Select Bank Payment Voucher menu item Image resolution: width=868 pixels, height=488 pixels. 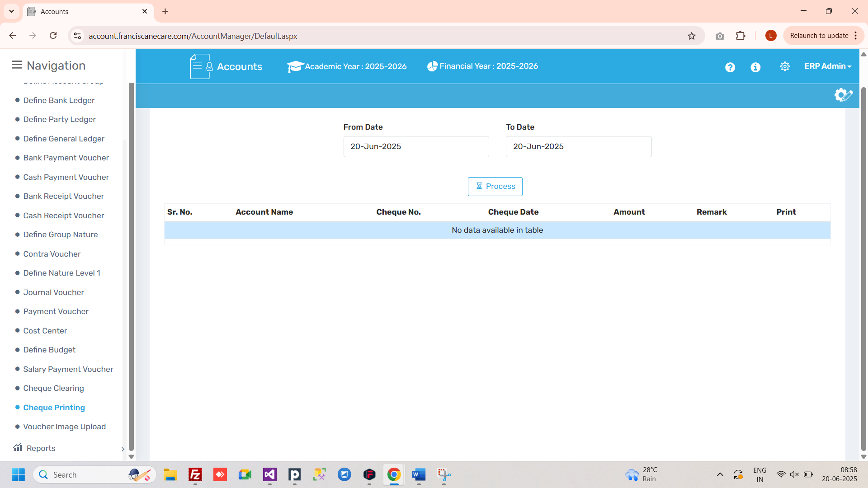[66, 158]
